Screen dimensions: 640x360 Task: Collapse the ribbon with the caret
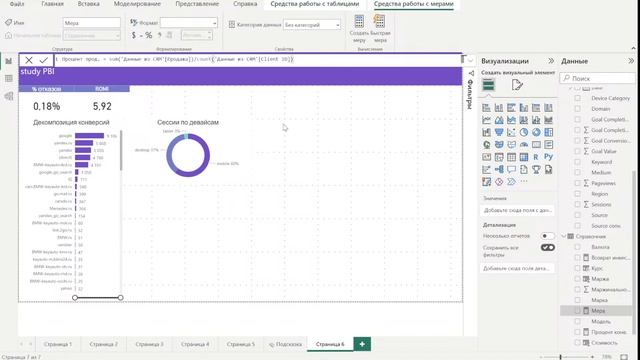pos(633,48)
